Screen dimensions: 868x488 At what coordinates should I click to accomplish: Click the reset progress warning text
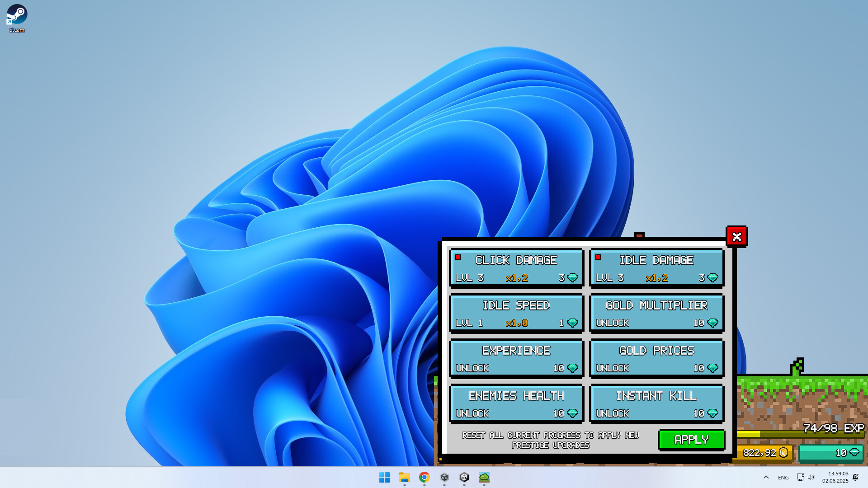point(551,440)
